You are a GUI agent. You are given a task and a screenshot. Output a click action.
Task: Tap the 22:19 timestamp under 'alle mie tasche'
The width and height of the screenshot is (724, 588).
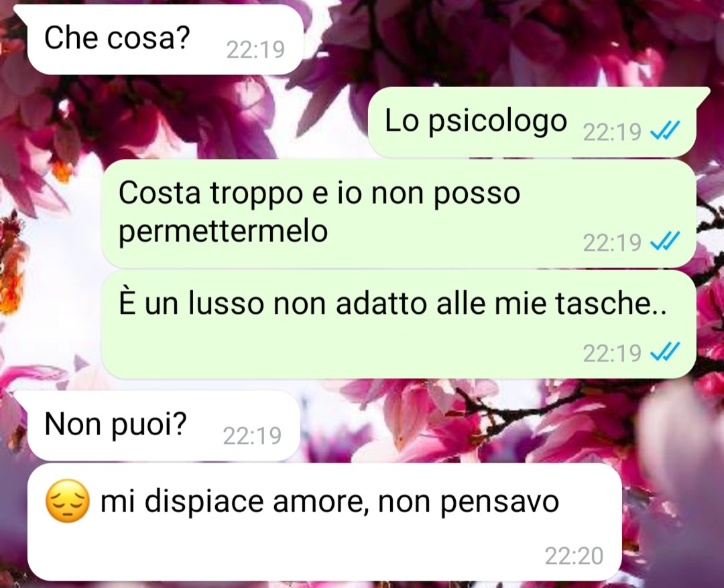612,354
